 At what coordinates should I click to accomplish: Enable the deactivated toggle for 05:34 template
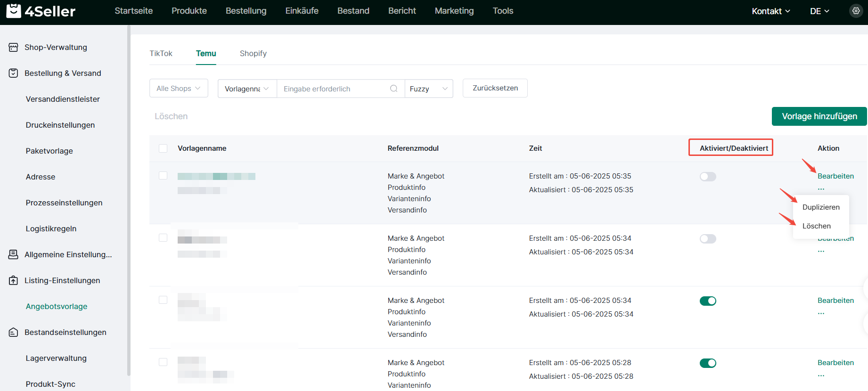tap(708, 239)
